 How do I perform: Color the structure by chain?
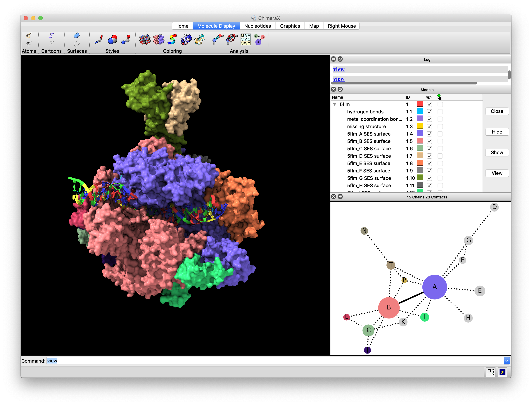point(158,39)
